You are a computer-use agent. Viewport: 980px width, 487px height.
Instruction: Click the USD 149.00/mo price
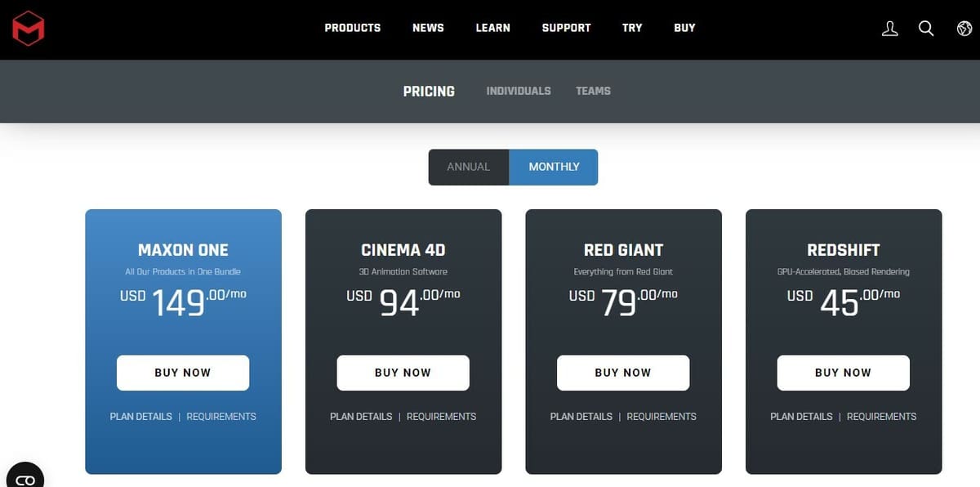coord(183,302)
